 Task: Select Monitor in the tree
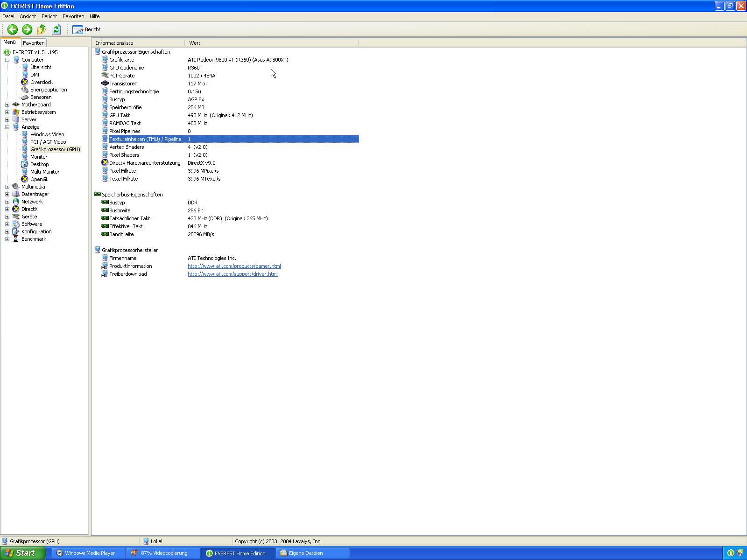pos(39,157)
